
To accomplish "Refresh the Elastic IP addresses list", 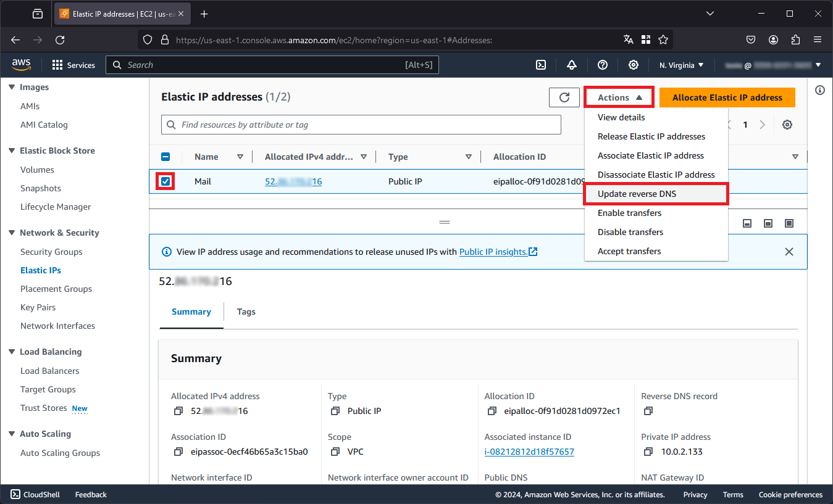I will point(564,97).
